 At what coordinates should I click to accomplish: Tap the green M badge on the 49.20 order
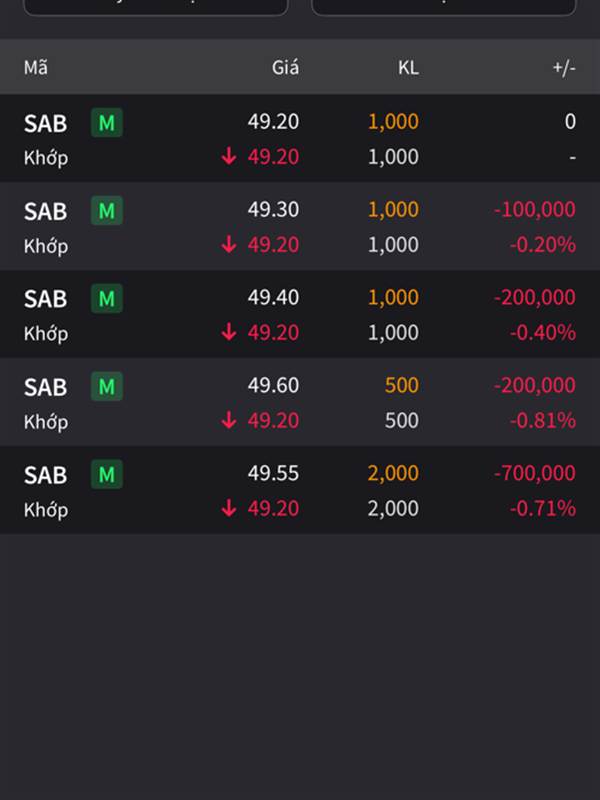(107, 122)
